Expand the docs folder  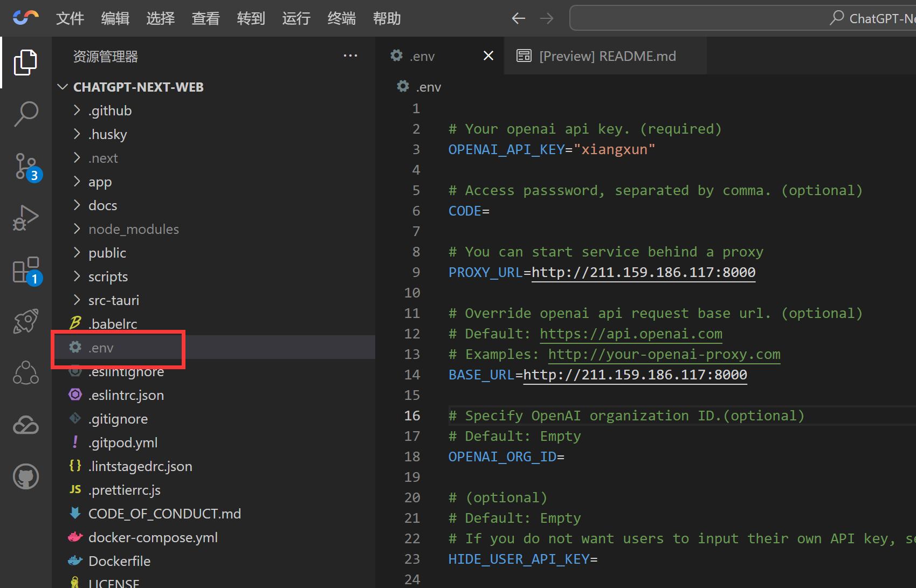(77, 205)
